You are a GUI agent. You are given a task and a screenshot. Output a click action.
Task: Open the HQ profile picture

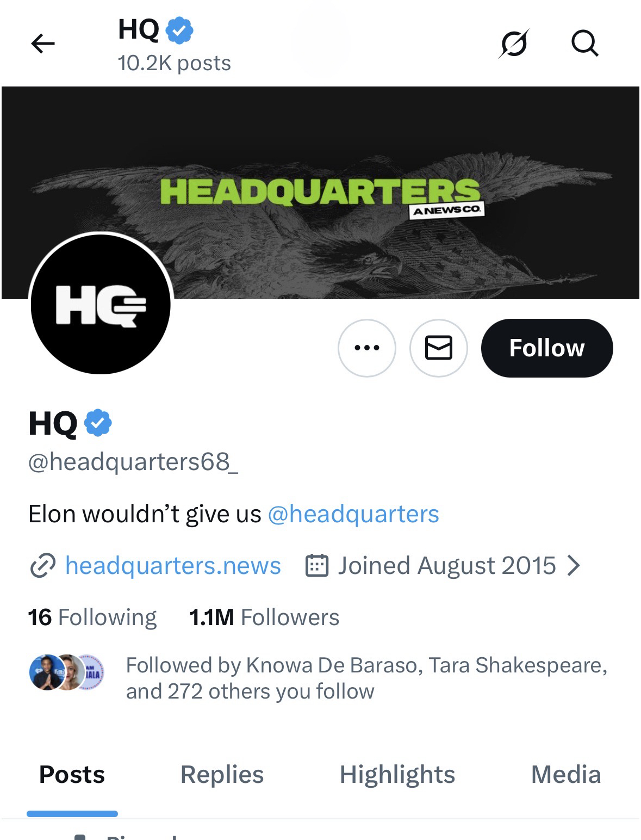point(101,304)
